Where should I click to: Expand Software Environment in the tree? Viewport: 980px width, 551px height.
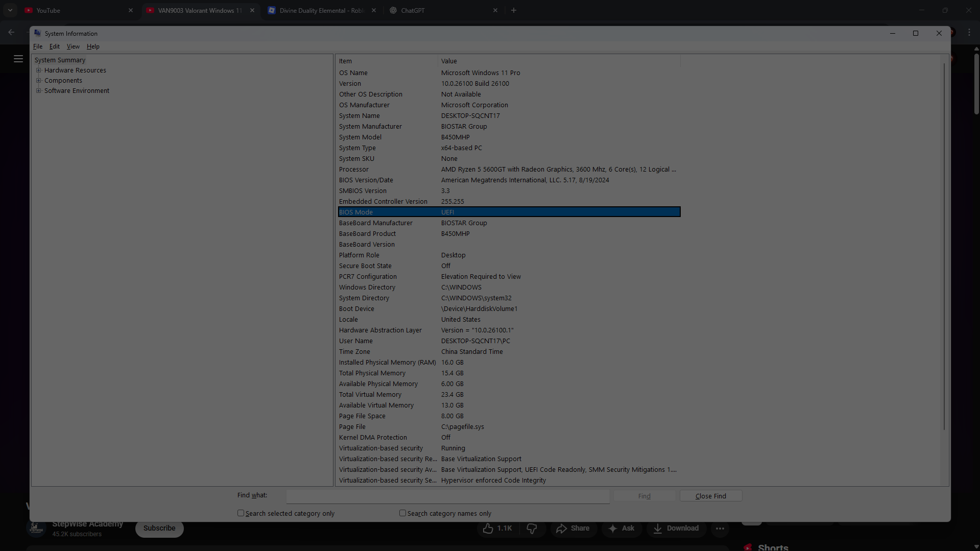tap(39, 90)
